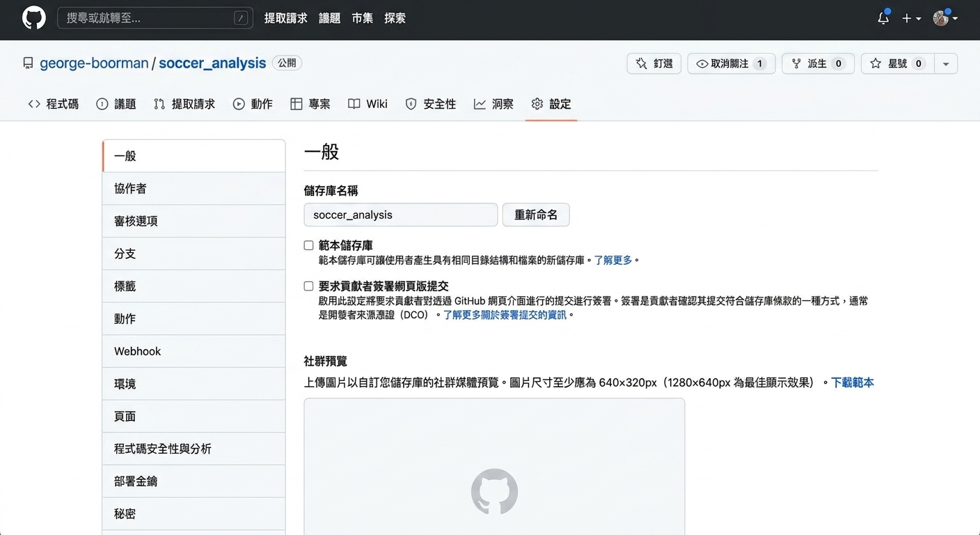Switch to the 安全性 tab
Image resolution: width=980 pixels, height=535 pixels.
click(x=431, y=104)
